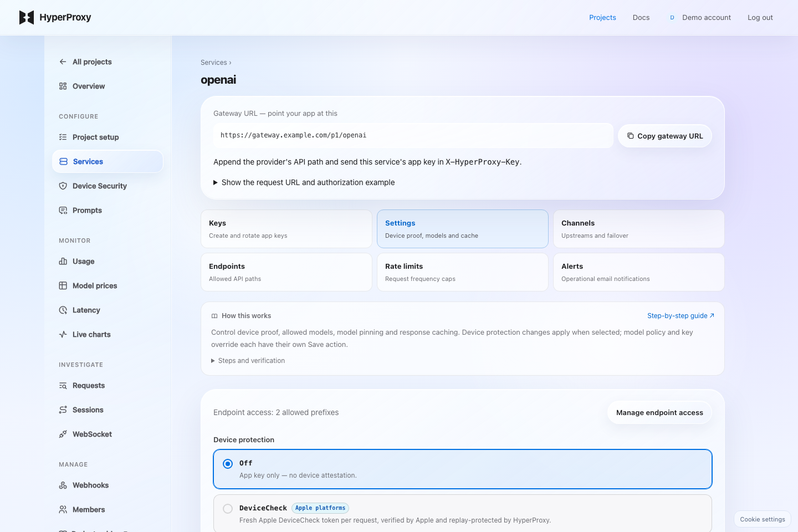Click the back arrow beside All projects
This screenshot has height=532, width=798.
pos(63,62)
